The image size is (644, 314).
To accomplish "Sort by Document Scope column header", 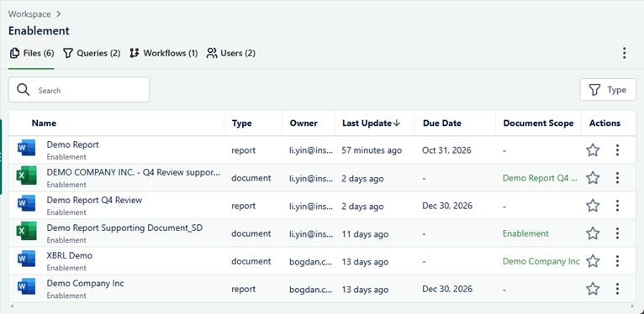I will tap(538, 123).
